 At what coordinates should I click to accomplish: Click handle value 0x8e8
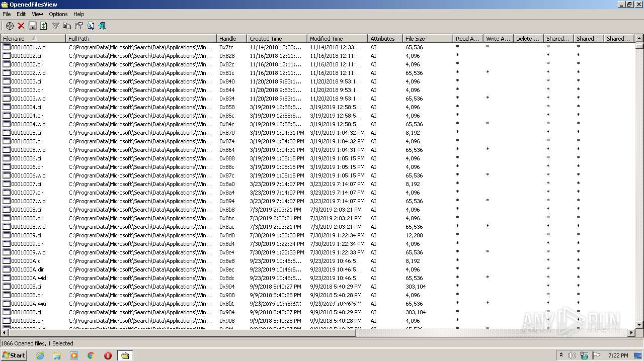[x=227, y=261]
